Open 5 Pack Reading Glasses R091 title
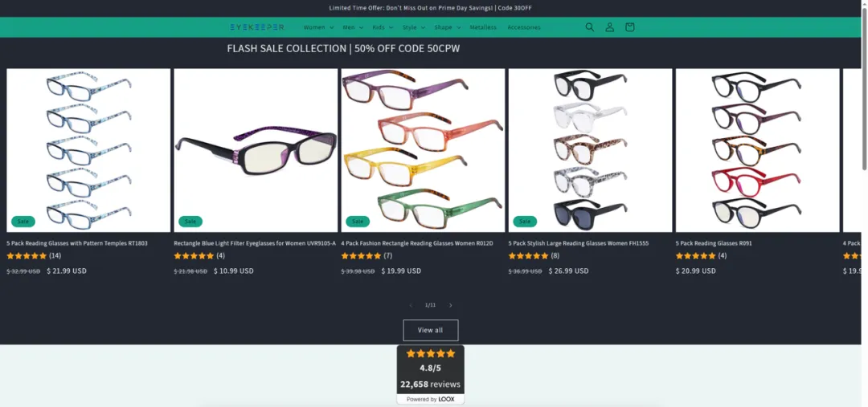This screenshot has height=407, width=868. tap(714, 242)
